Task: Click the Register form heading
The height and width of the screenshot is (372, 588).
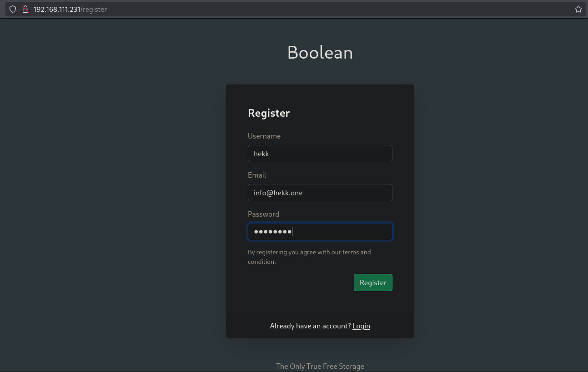Action: click(268, 113)
